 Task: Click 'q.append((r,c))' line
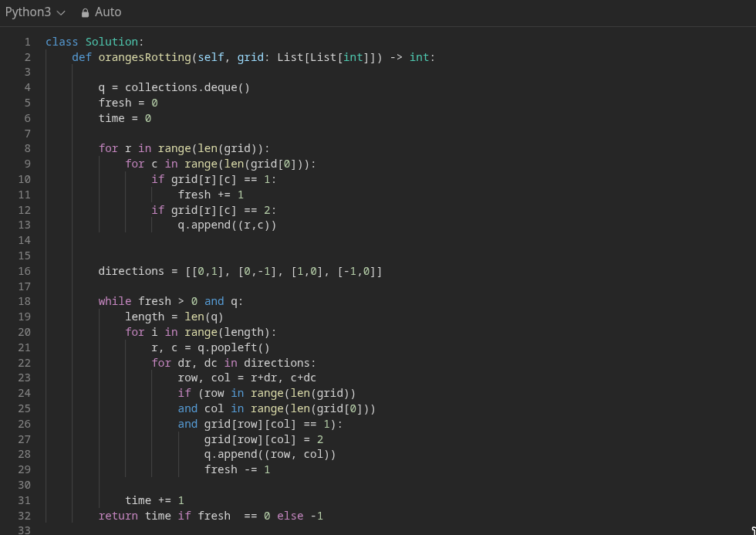pos(227,225)
